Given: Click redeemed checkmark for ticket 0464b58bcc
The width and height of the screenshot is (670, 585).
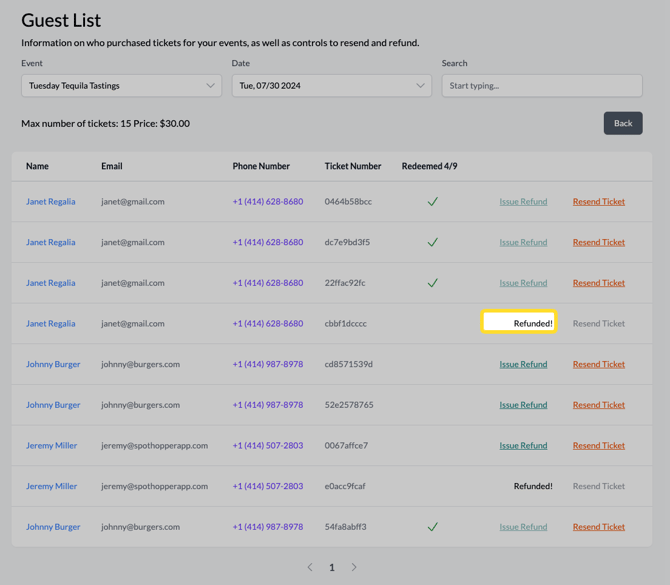Looking at the screenshot, I should [432, 202].
